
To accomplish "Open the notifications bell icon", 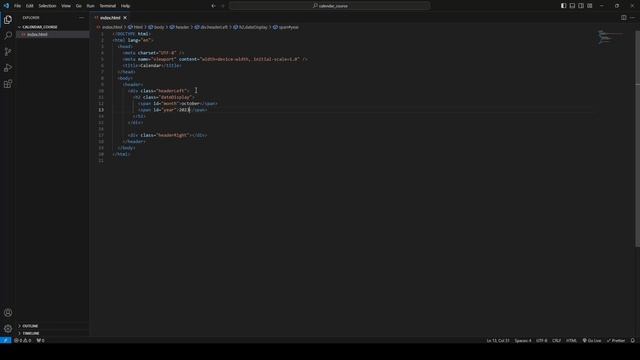I will (x=633, y=340).
